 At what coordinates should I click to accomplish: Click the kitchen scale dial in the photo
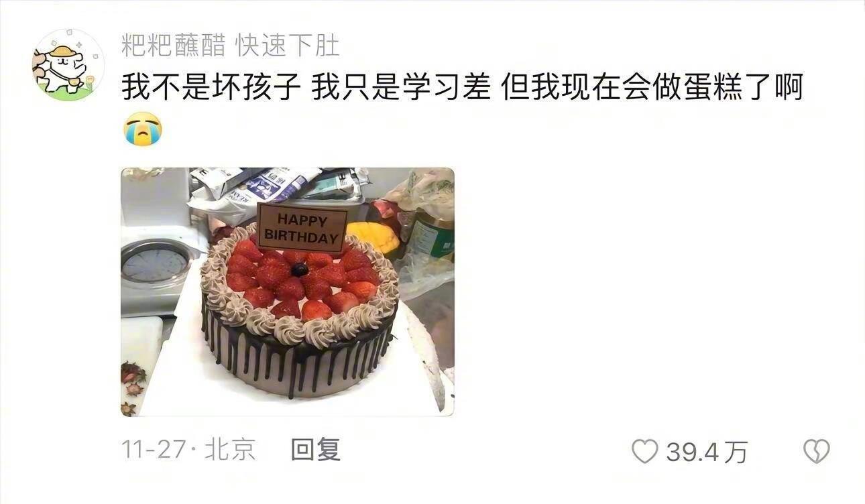pos(155,263)
